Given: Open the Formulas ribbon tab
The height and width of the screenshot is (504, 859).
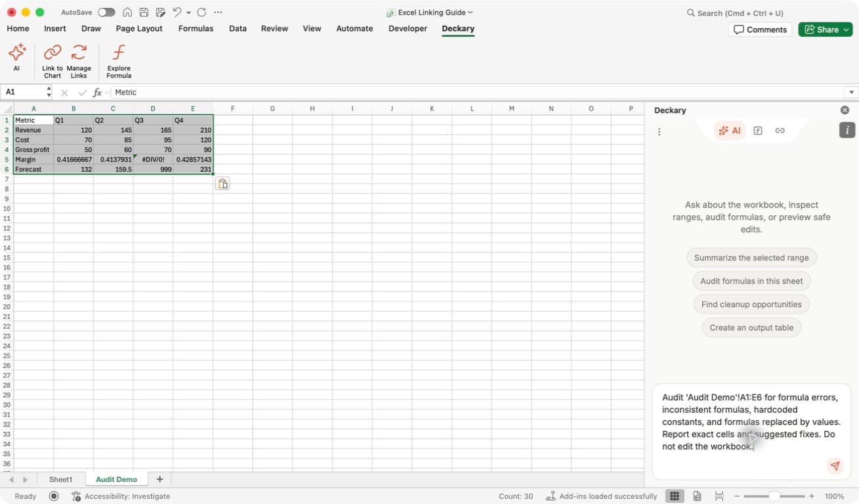Looking at the screenshot, I should (x=196, y=29).
